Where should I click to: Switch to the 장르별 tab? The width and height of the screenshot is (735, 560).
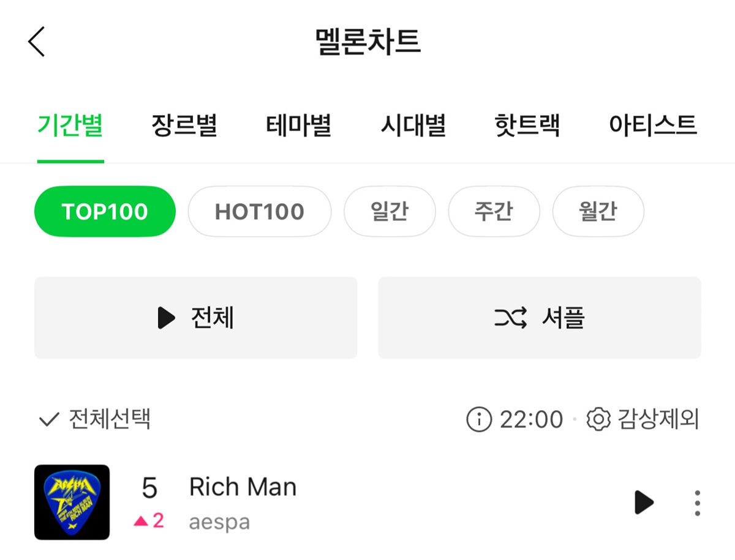coord(184,126)
